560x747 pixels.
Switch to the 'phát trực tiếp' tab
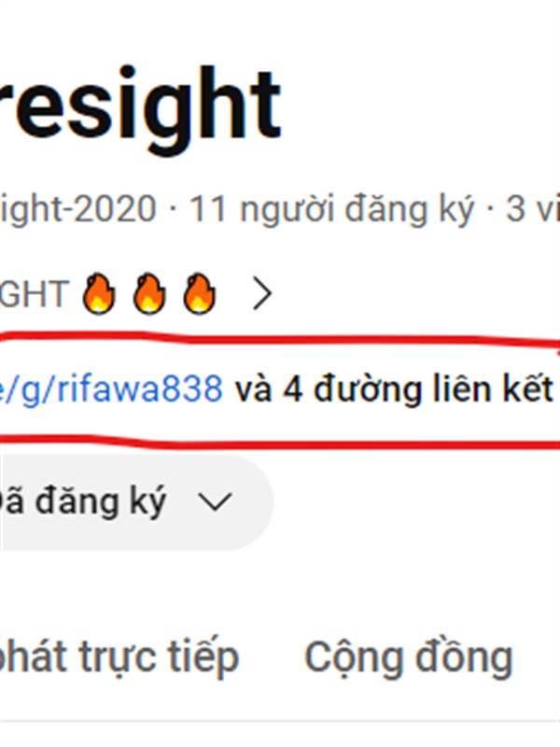tap(119, 658)
